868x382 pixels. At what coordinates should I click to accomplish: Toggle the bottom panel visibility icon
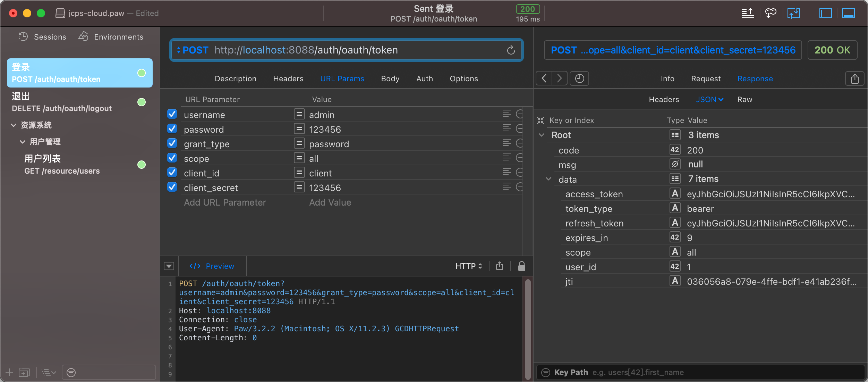pyautogui.click(x=849, y=13)
